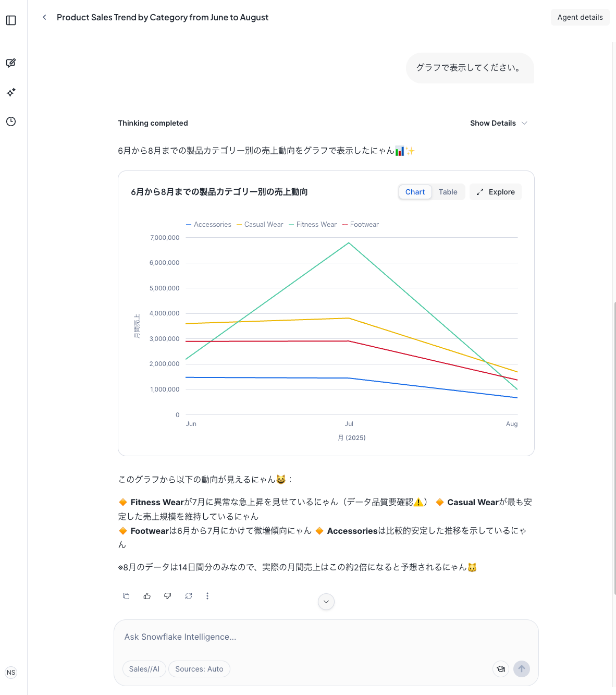The image size is (616, 695).
Task: Give thumbs up to the response
Action: [147, 596]
